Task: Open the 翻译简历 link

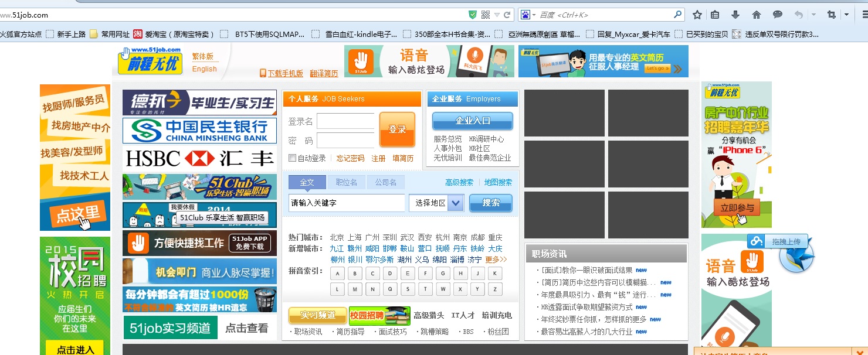Action: click(x=324, y=73)
